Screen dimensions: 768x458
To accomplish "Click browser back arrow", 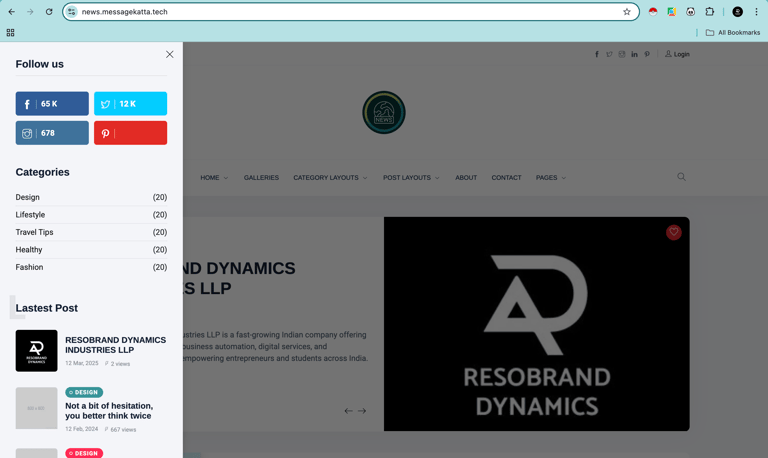I will pyautogui.click(x=12, y=12).
